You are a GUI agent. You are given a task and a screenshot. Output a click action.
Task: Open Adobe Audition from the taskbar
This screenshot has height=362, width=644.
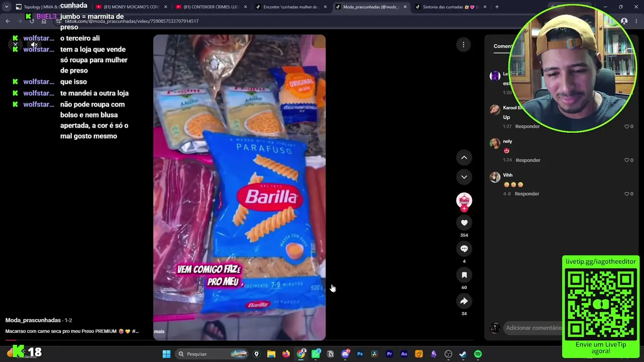404,354
